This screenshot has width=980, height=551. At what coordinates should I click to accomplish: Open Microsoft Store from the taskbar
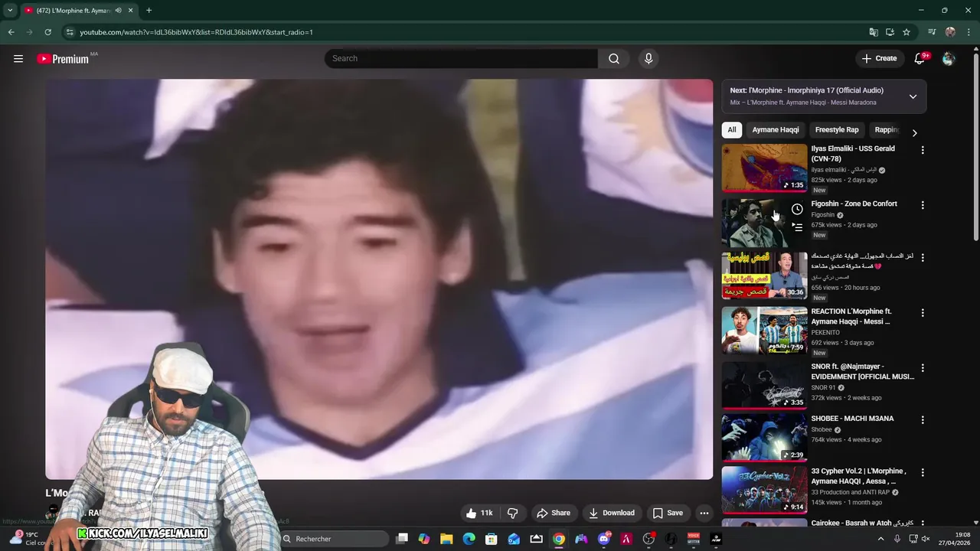pyautogui.click(x=492, y=539)
